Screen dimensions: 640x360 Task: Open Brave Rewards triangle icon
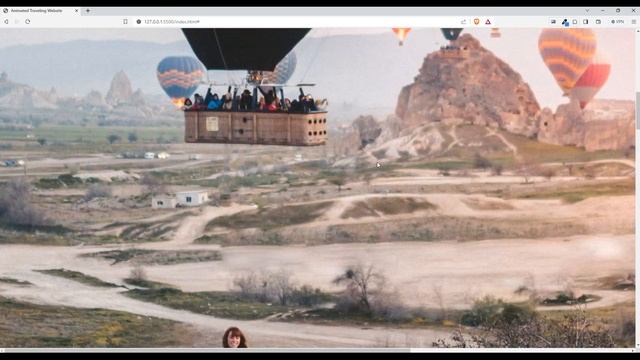pyautogui.click(x=488, y=22)
